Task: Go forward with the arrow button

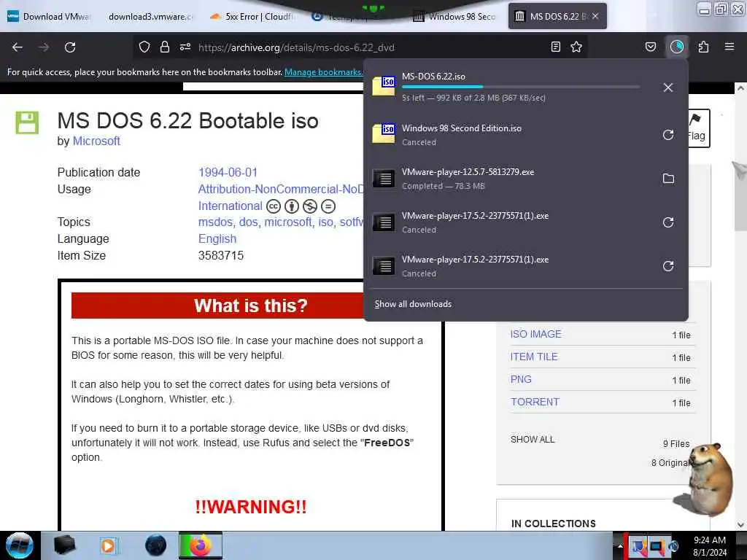Action: click(x=44, y=47)
